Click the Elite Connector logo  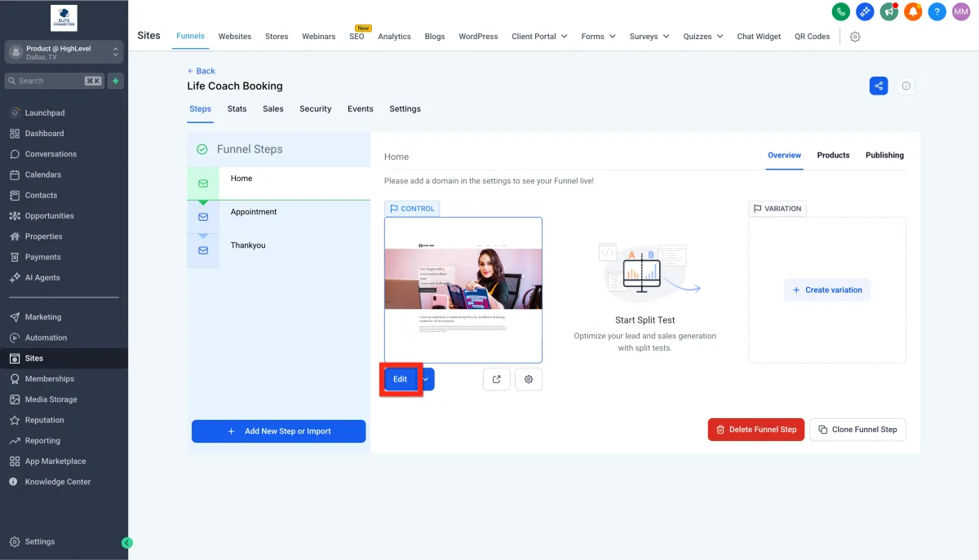pyautogui.click(x=64, y=18)
